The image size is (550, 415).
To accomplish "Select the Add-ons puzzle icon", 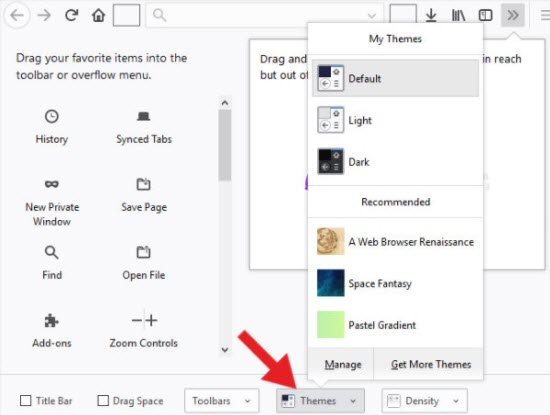I will pyautogui.click(x=52, y=321).
